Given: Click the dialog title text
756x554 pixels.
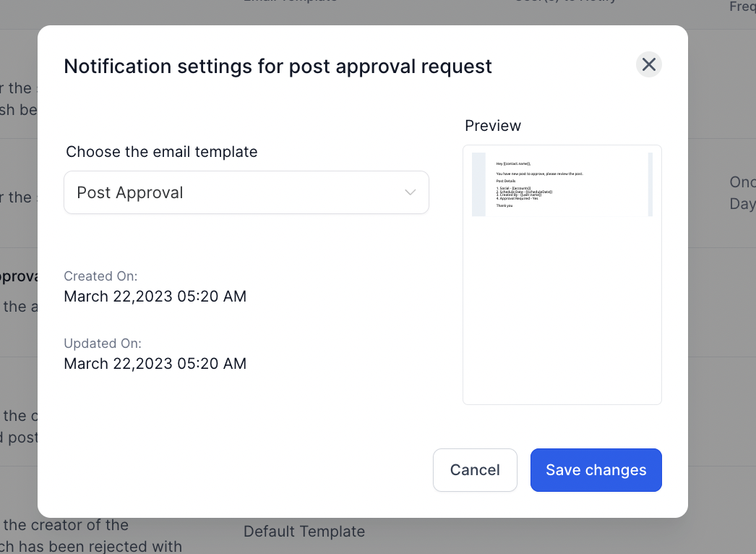Looking at the screenshot, I should (278, 67).
